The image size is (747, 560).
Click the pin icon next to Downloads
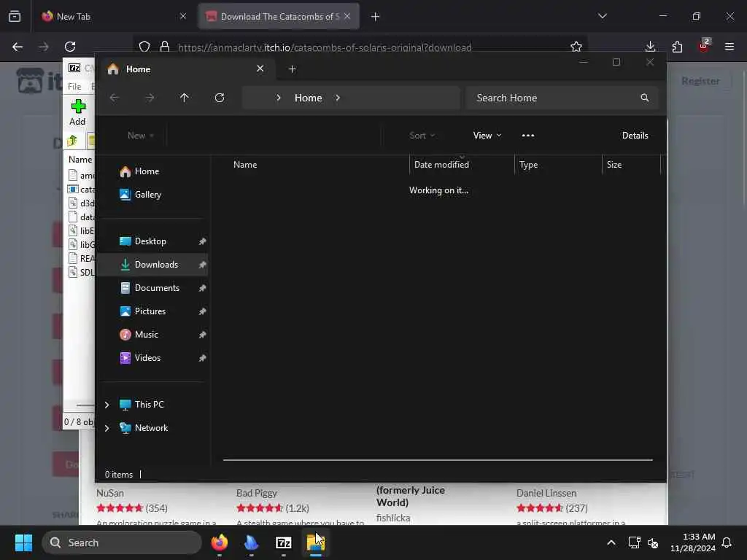pyautogui.click(x=202, y=265)
